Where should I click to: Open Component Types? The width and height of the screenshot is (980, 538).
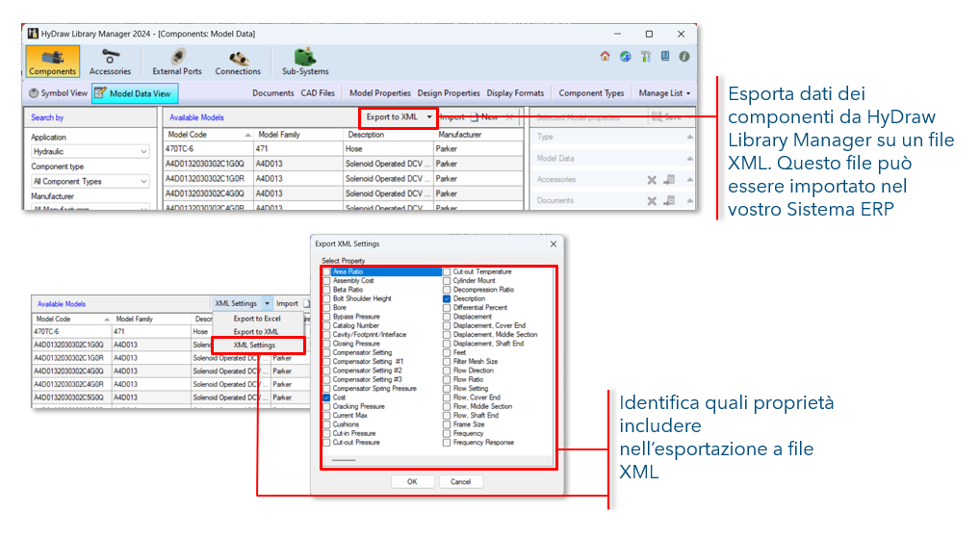coord(591,93)
